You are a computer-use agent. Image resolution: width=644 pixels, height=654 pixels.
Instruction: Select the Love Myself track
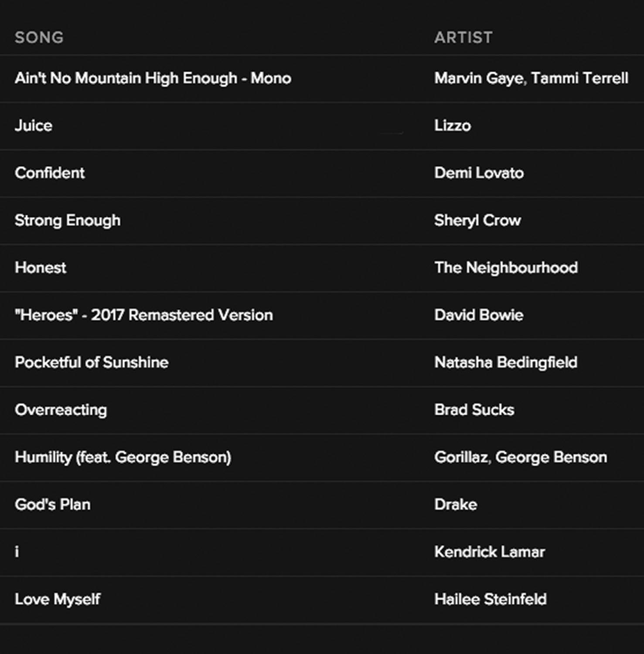click(x=58, y=600)
